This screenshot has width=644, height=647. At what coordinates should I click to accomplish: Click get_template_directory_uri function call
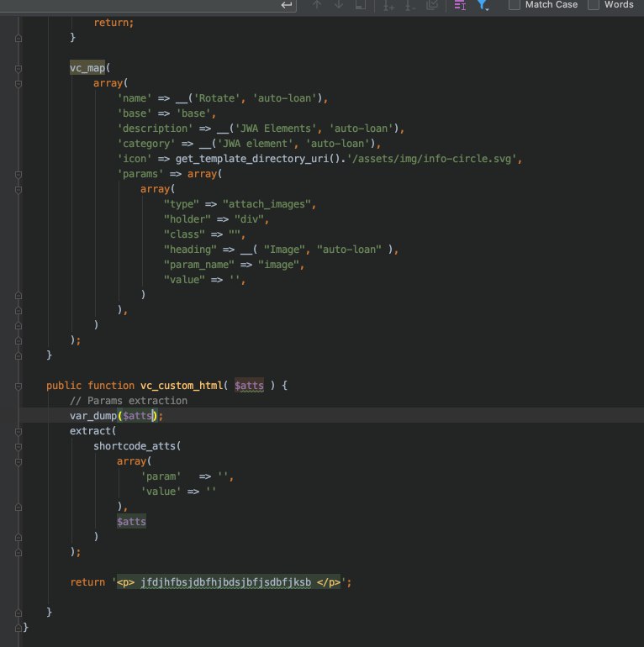click(249, 159)
